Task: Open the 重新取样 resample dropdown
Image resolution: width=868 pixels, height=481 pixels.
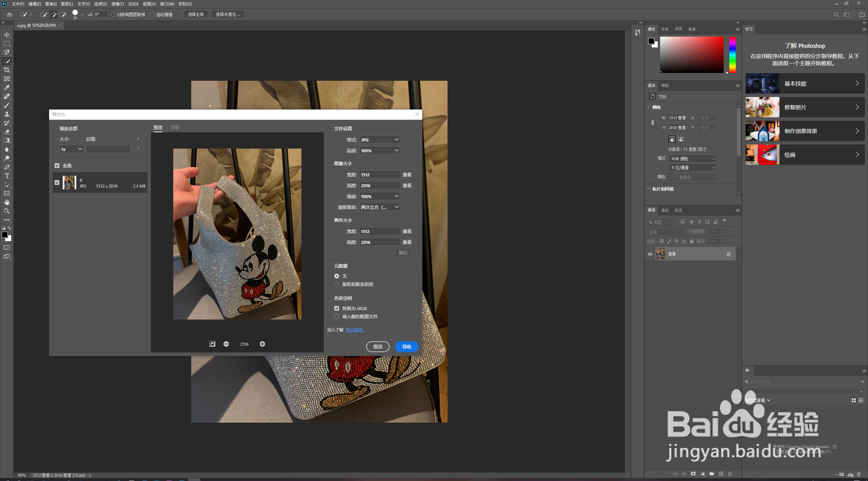Action: tap(379, 207)
